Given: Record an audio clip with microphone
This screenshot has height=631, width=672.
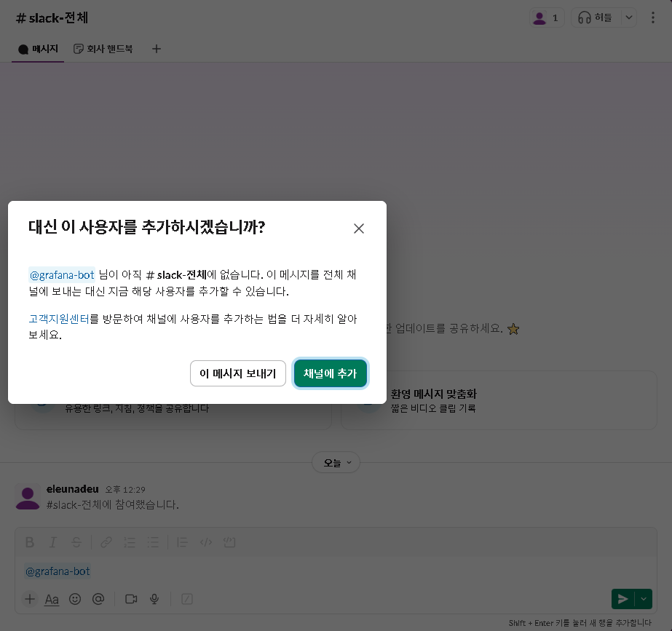Looking at the screenshot, I should [154, 599].
